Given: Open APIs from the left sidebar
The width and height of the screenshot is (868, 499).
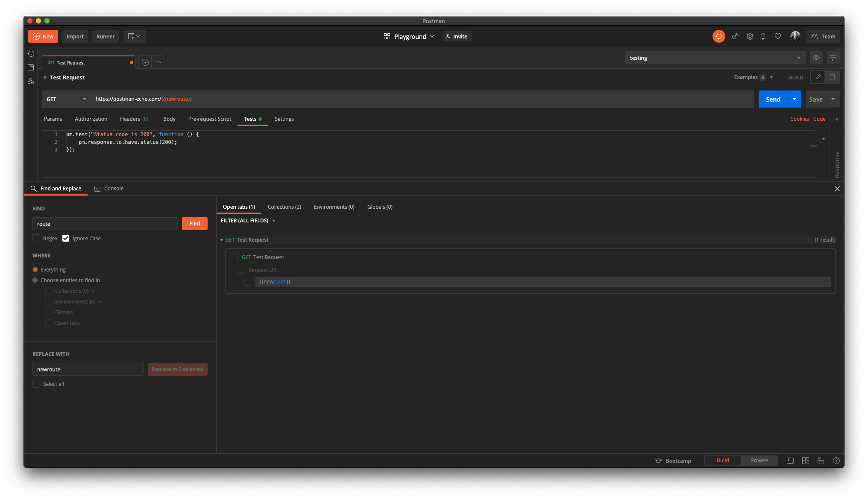Looking at the screenshot, I should pos(30,81).
